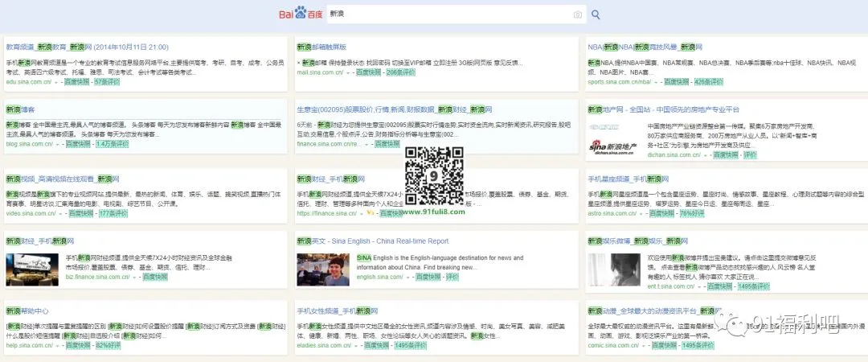Click the https://finance.sina.com.cn/ URL text
This screenshot has height=362, width=868.
click(x=326, y=213)
